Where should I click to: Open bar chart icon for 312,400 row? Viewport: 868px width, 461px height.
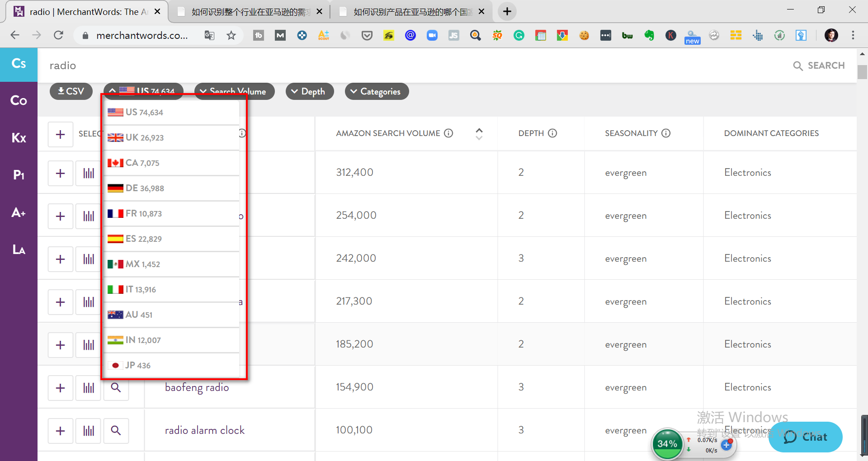pos(89,173)
